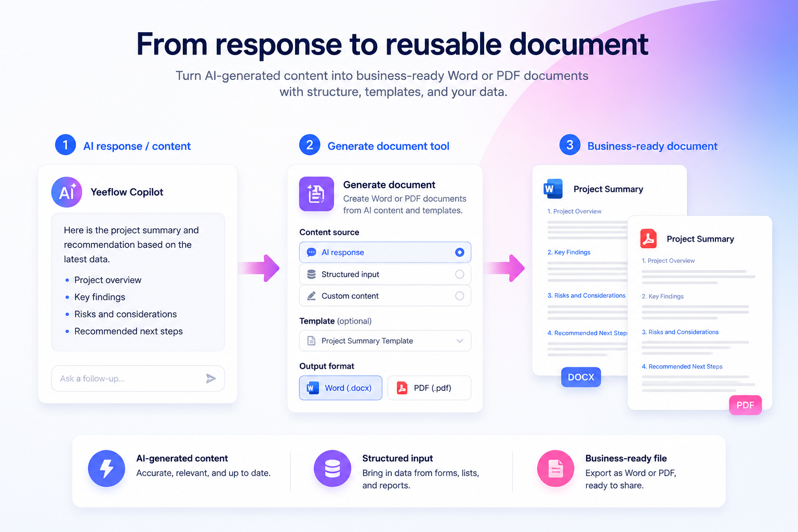Choose PDF (.pdf) output format
Image resolution: width=798 pixels, height=532 pixels.
click(429, 388)
